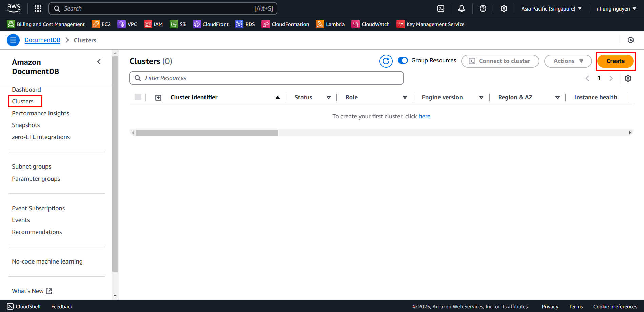Viewport: 644px width, 312px height.
Task: Open the Actions dropdown
Action: [x=568, y=61]
